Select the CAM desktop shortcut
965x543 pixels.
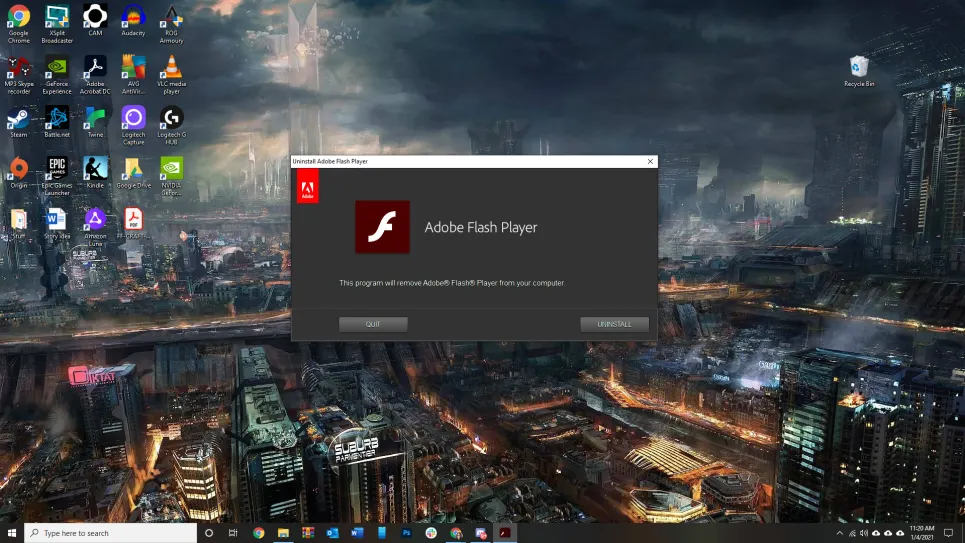pyautogui.click(x=95, y=20)
